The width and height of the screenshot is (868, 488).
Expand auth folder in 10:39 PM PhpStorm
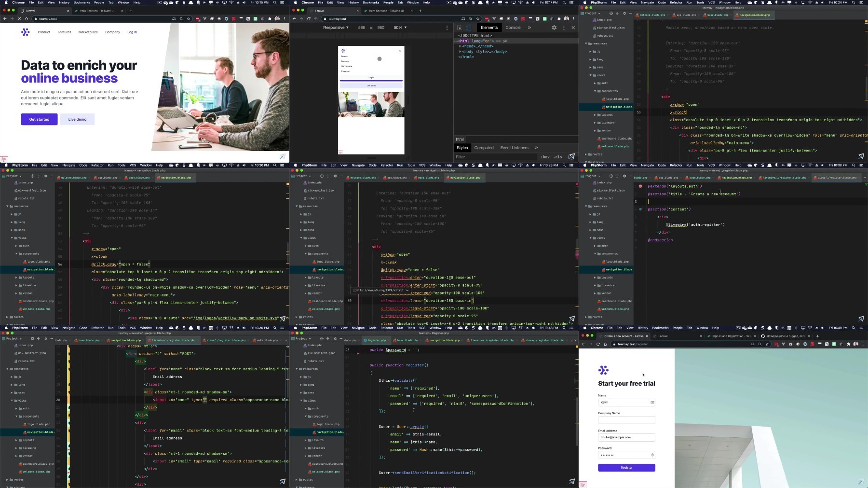(x=16, y=408)
